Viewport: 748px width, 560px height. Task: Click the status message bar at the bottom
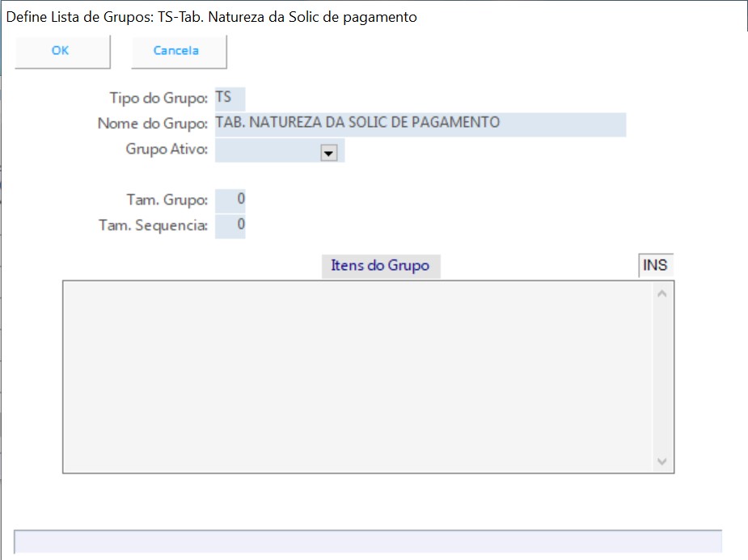368,541
